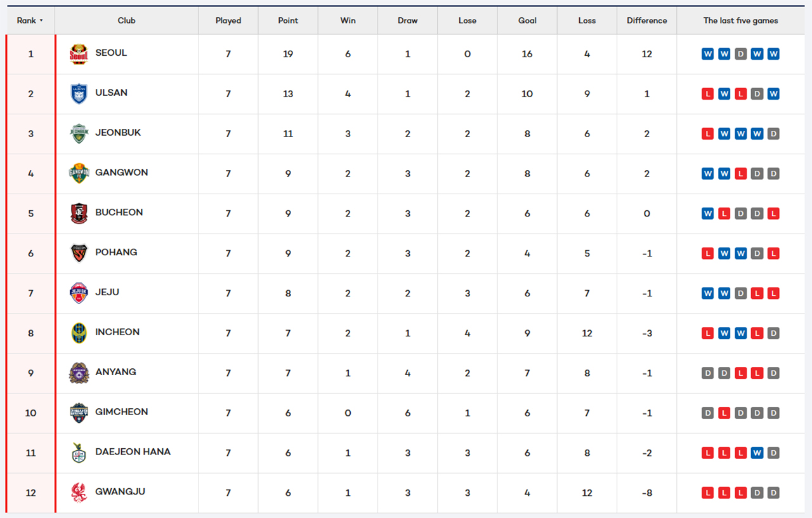The image size is (812, 518).
Task: Click Ulsan's first red L result badge
Action: (707, 94)
